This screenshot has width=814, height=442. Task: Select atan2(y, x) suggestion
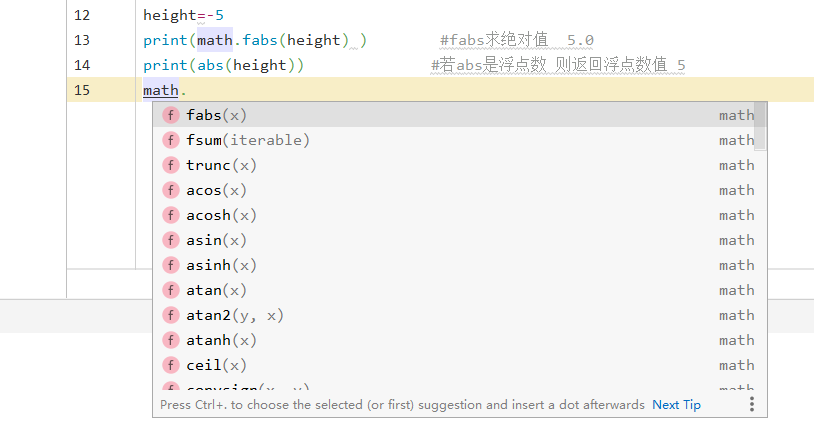[x=235, y=315]
